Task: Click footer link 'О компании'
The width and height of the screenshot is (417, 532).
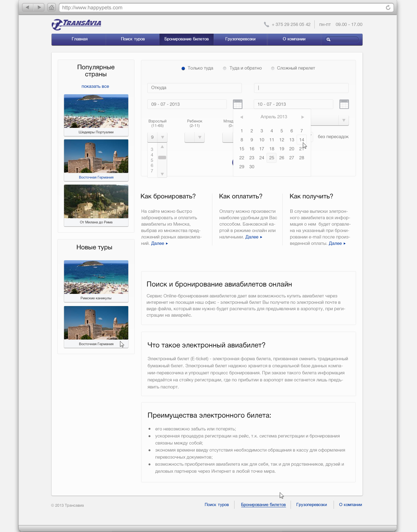Action: [x=351, y=505]
